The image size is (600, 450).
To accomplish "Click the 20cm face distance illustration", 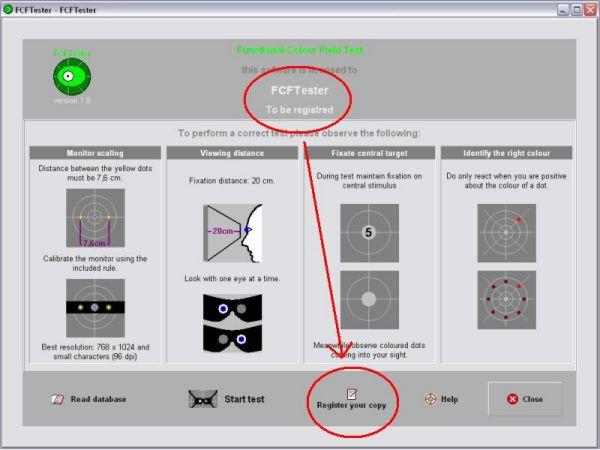I will tap(233, 233).
